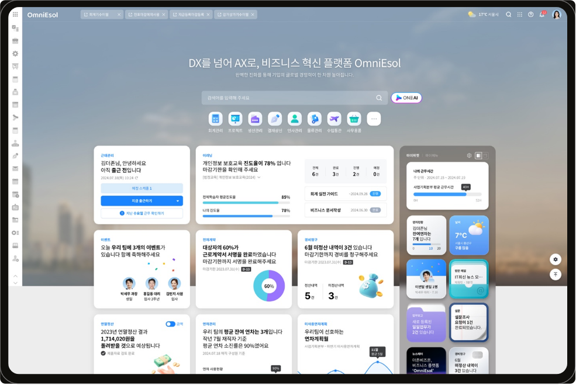The width and height of the screenshot is (576, 392).
Task: Open the briefcase icon in left sidebar
Action: tap(15, 41)
